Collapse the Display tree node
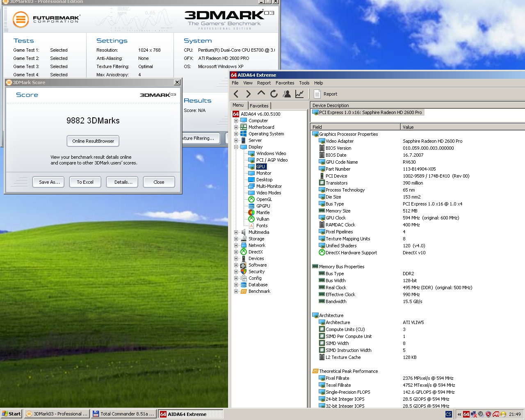Image resolution: width=525 pixels, height=420 pixels. click(x=236, y=147)
